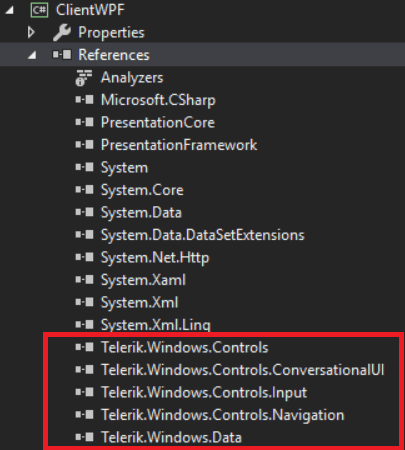Click the wrench icon next to Properties
405x450 pixels.
tap(62, 33)
